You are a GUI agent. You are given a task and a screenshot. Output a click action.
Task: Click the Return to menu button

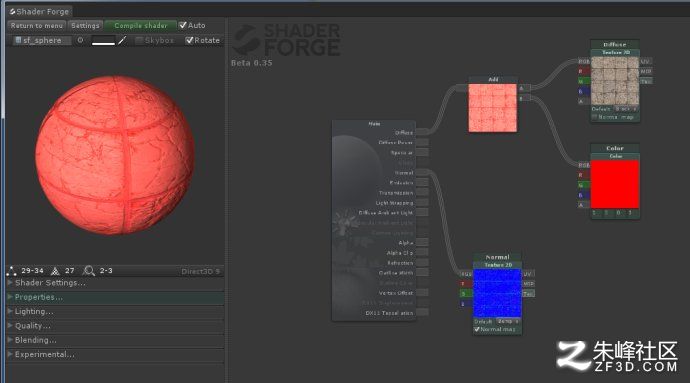click(x=37, y=26)
